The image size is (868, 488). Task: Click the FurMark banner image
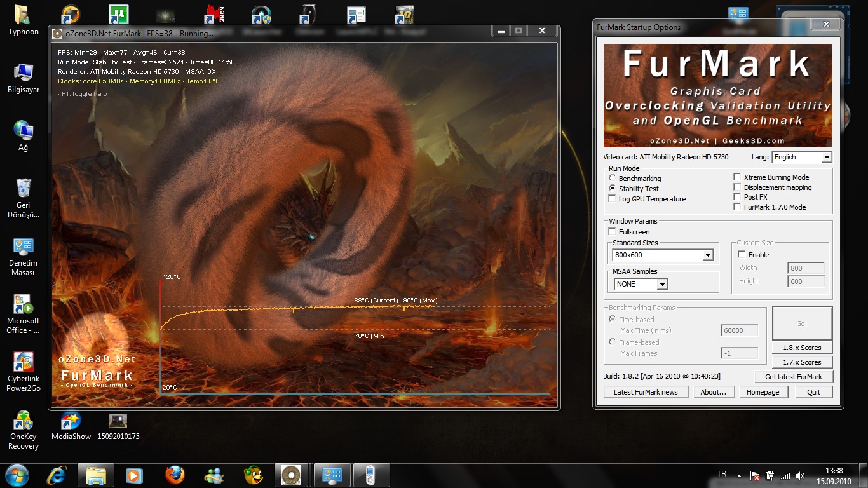717,95
